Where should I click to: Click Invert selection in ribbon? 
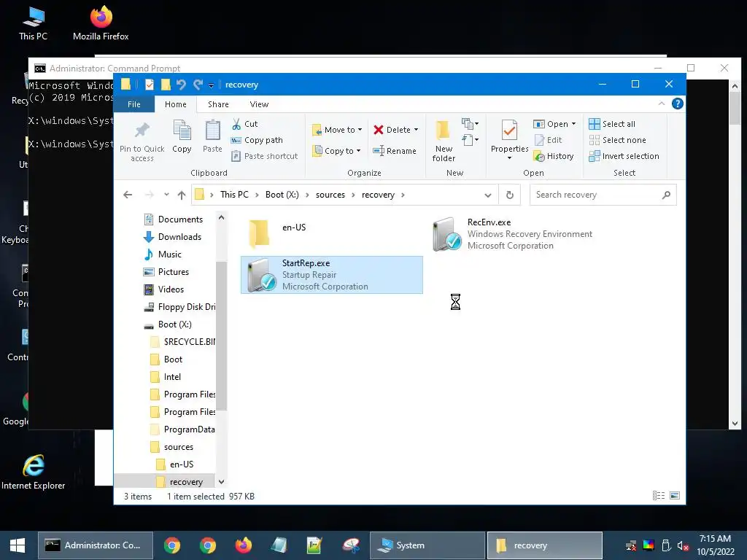click(624, 156)
